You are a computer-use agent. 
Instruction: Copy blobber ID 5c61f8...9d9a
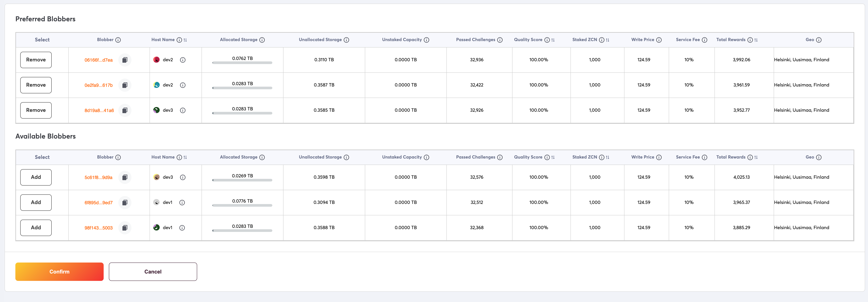(x=125, y=177)
